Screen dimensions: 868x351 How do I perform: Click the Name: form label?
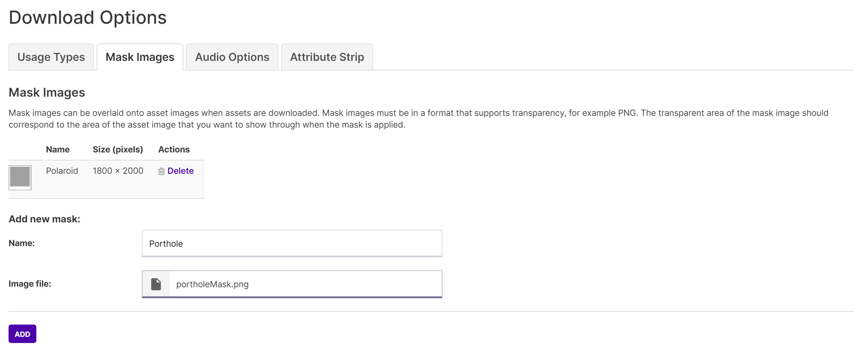click(x=22, y=243)
